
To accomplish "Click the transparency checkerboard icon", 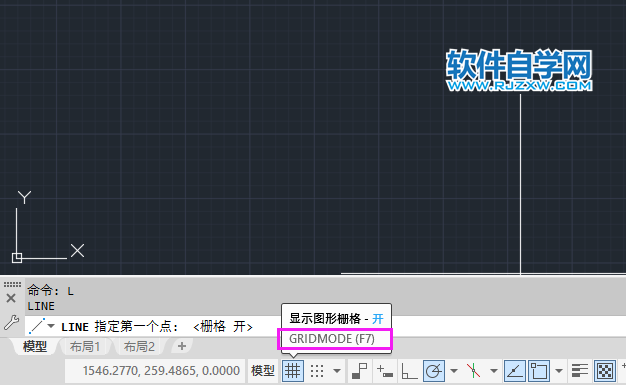I will (605, 371).
